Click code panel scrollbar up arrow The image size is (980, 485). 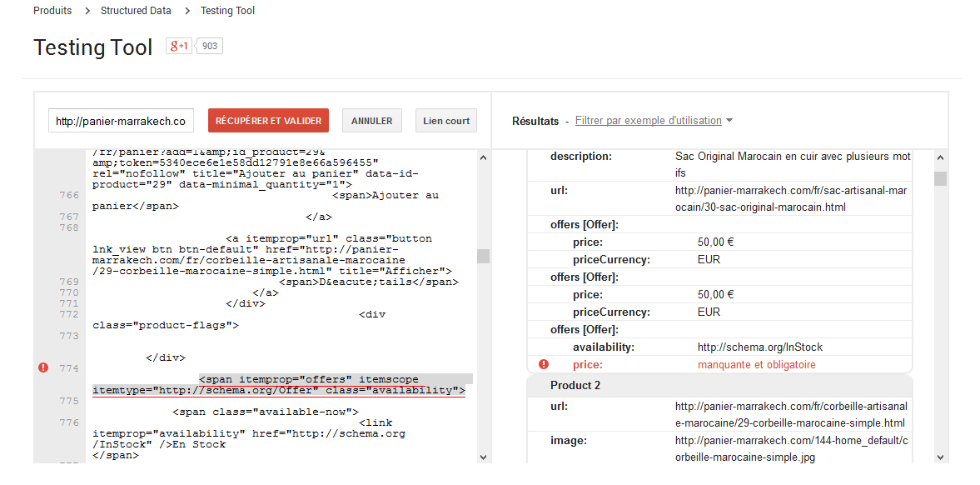tap(483, 158)
